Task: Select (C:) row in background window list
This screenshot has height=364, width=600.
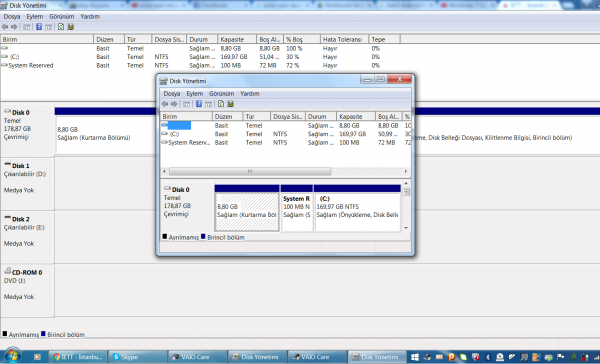Action: (x=199, y=57)
